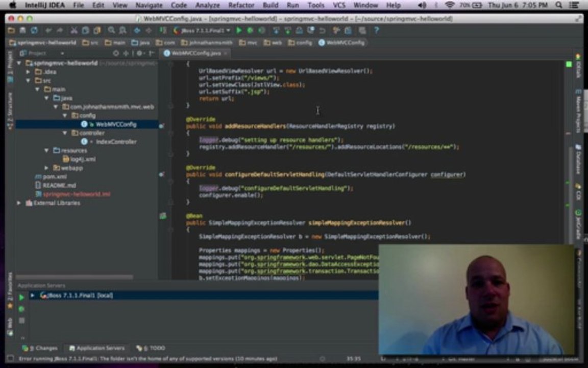The width and height of the screenshot is (588, 368).
Task: Stop server in Application Servers panel
Action: click(x=21, y=320)
